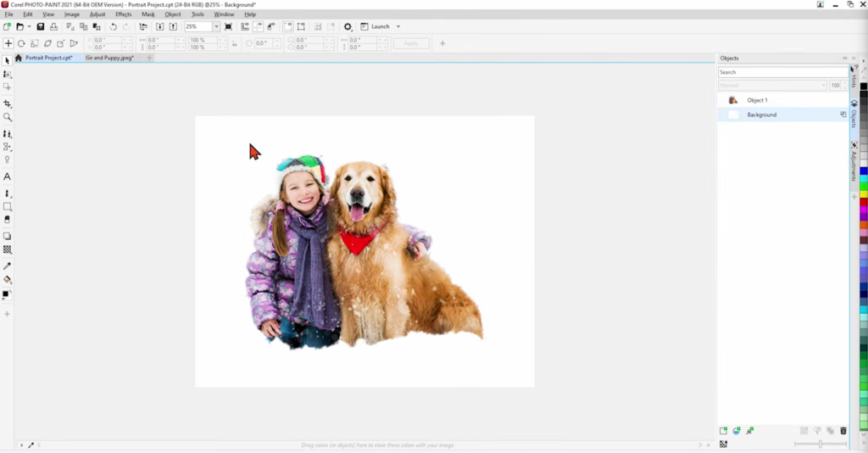Image resolution: width=868 pixels, height=453 pixels.
Task: Add new lens with fx icon
Action: pos(749,431)
